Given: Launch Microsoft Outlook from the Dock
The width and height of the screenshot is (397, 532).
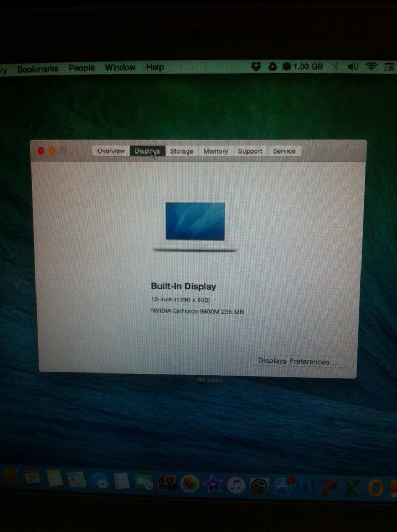Looking at the screenshot, I should [375, 488].
